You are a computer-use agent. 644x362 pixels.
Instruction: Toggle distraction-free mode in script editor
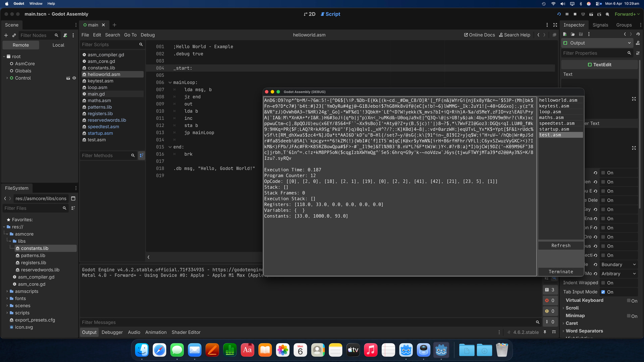pyautogui.click(x=555, y=25)
